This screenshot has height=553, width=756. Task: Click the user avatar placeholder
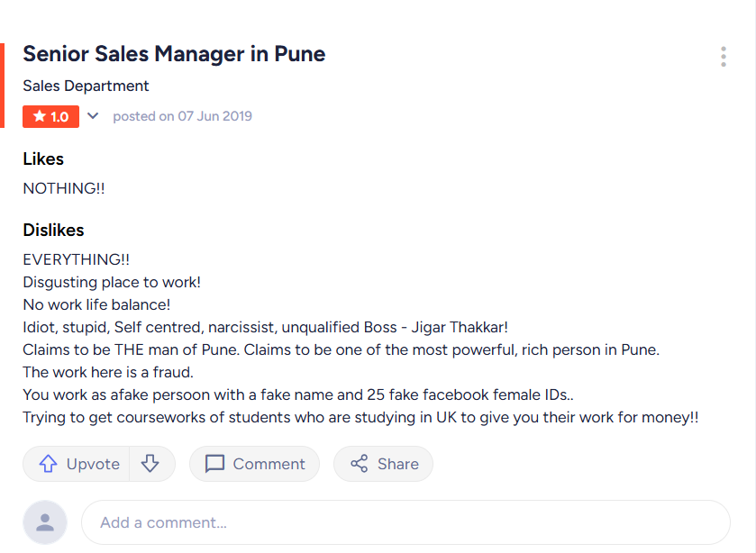click(x=45, y=522)
